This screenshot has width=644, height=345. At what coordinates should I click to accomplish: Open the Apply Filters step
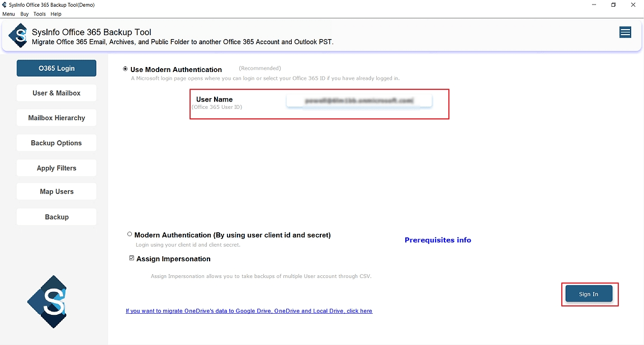point(56,168)
